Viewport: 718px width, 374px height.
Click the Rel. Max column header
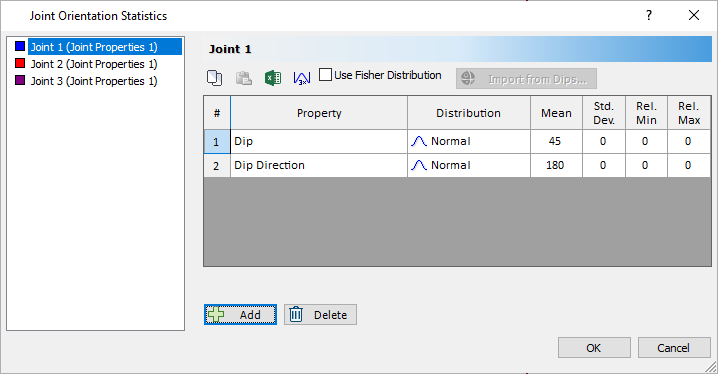pos(689,113)
